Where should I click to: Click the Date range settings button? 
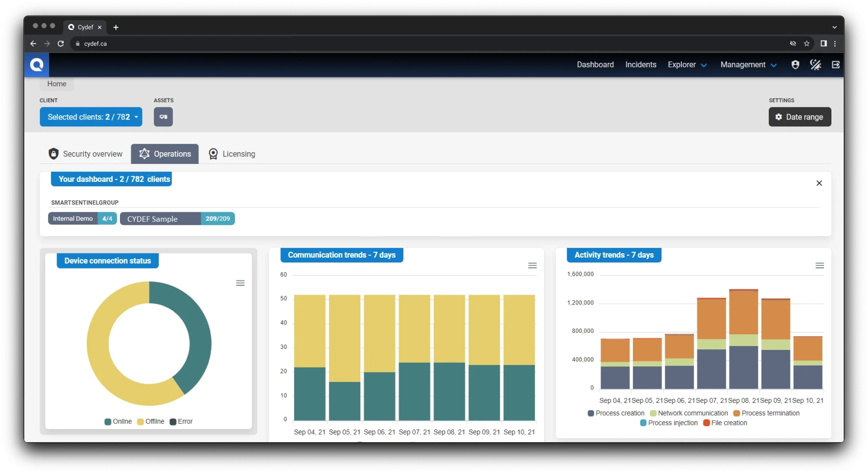coord(799,117)
